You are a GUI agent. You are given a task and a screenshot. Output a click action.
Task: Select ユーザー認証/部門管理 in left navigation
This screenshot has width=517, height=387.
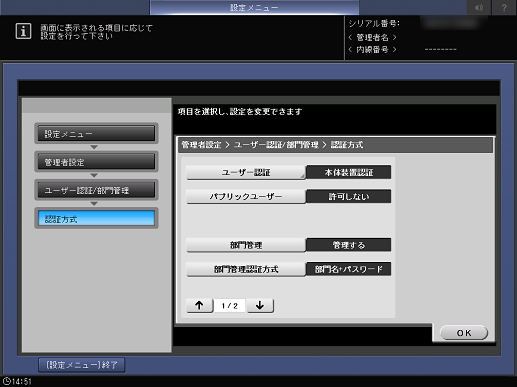pos(96,190)
